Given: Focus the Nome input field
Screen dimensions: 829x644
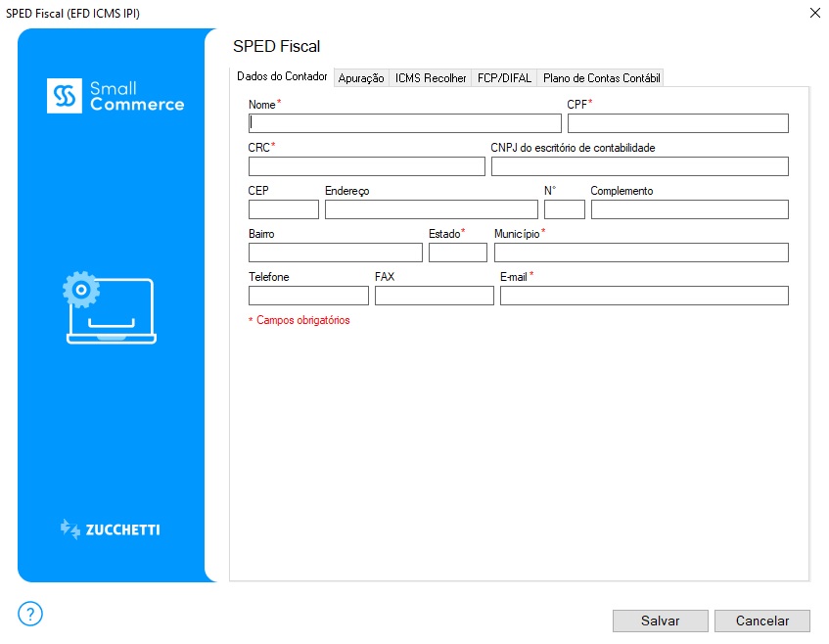Looking at the screenshot, I should point(405,123).
